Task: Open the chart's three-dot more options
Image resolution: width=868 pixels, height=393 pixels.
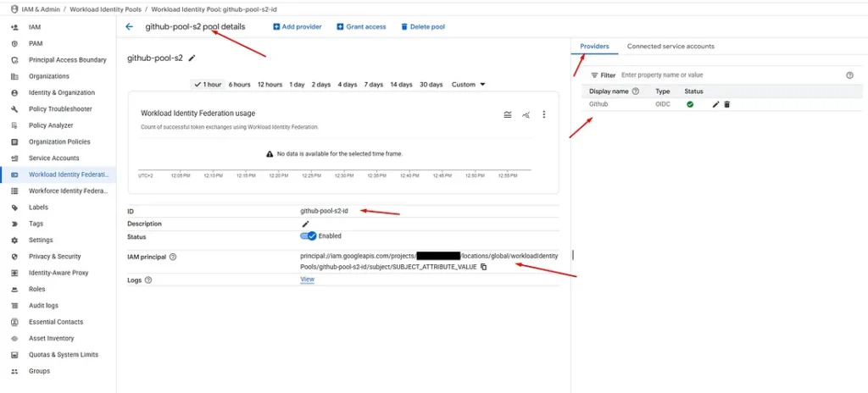Action: point(544,114)
